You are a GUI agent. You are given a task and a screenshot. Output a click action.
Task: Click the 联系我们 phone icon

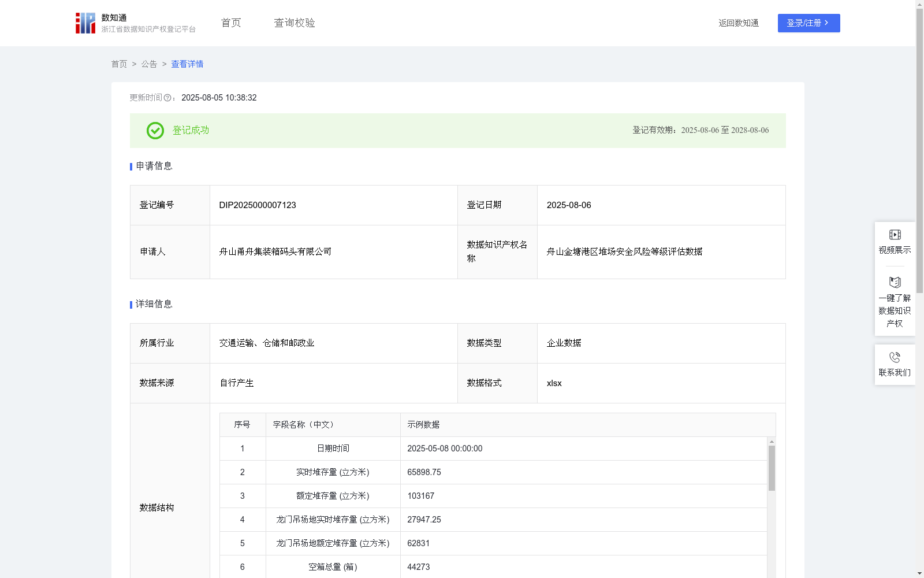[895, 356]
